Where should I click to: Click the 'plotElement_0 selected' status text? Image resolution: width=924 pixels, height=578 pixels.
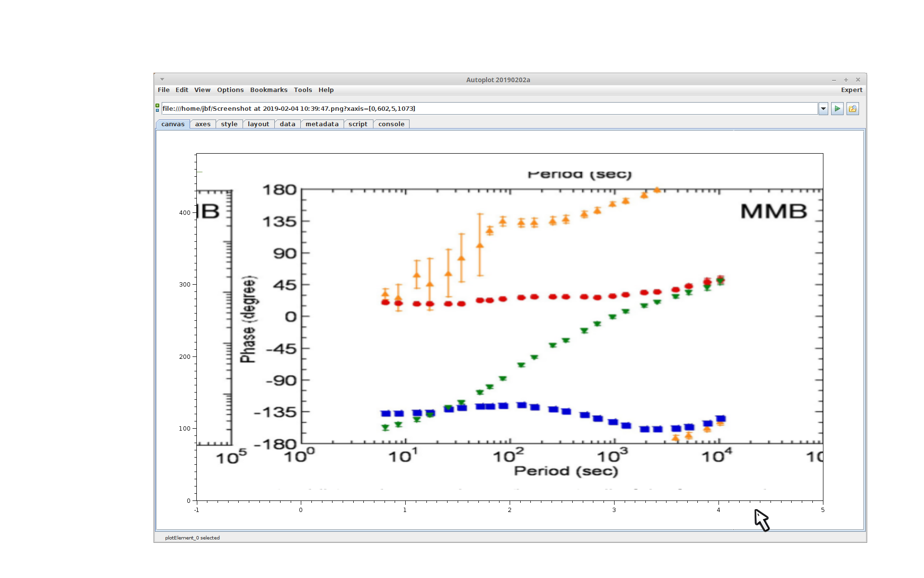tap(192, 538)
